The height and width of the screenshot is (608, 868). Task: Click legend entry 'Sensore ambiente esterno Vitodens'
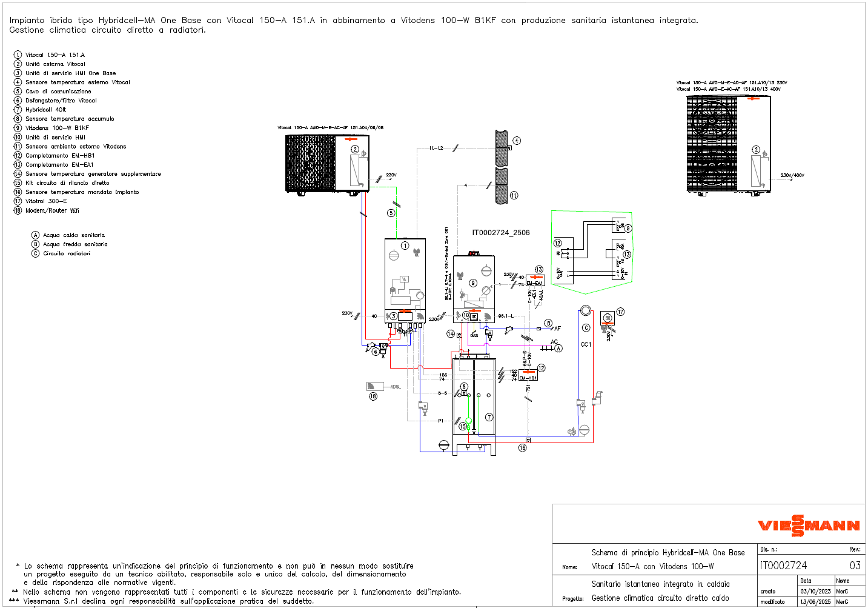(x=76, y=146)
